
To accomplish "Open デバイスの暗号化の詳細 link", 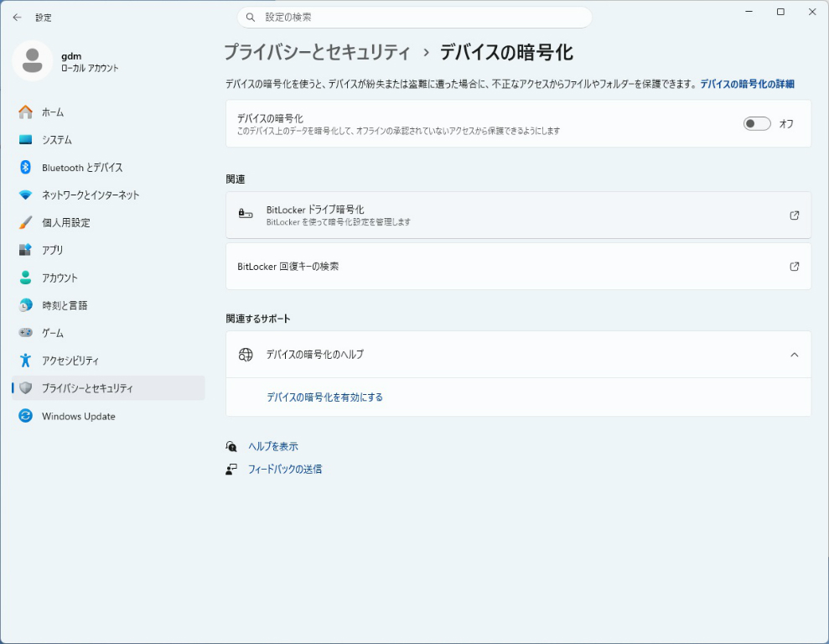I will (x=747, y=84).
